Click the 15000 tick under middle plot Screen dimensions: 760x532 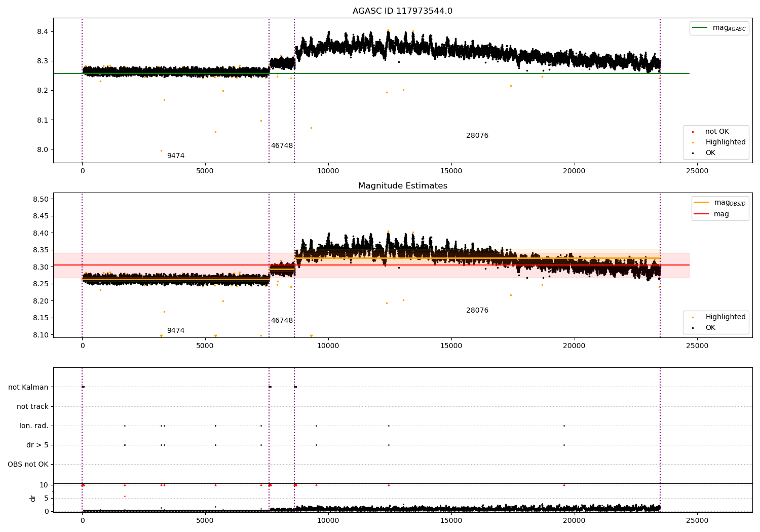point(451,346)
